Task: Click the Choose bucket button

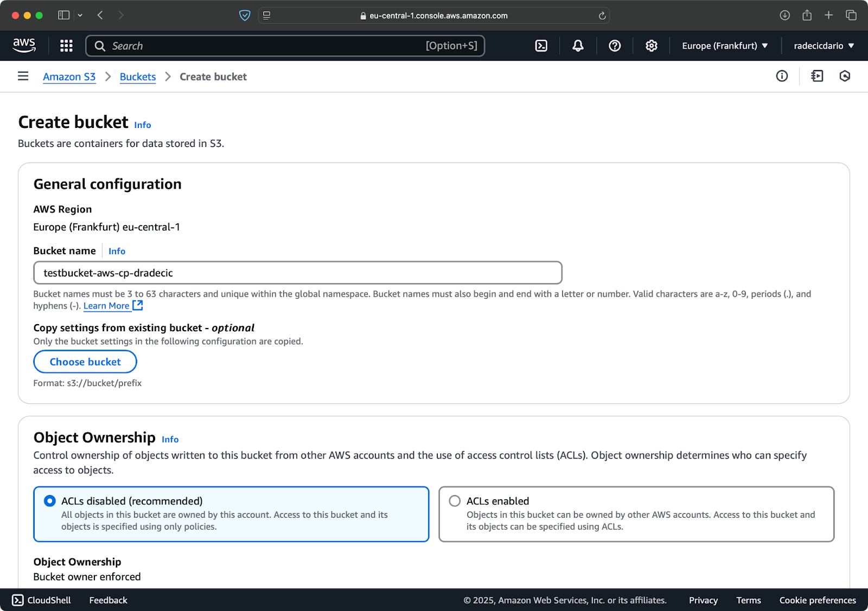Action: (85, 362)
